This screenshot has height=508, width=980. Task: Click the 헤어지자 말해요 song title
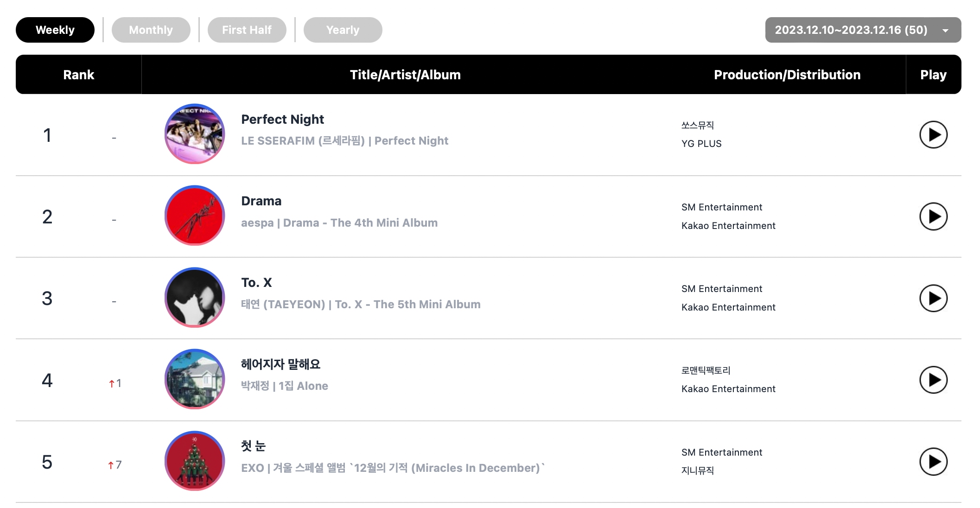280,364
